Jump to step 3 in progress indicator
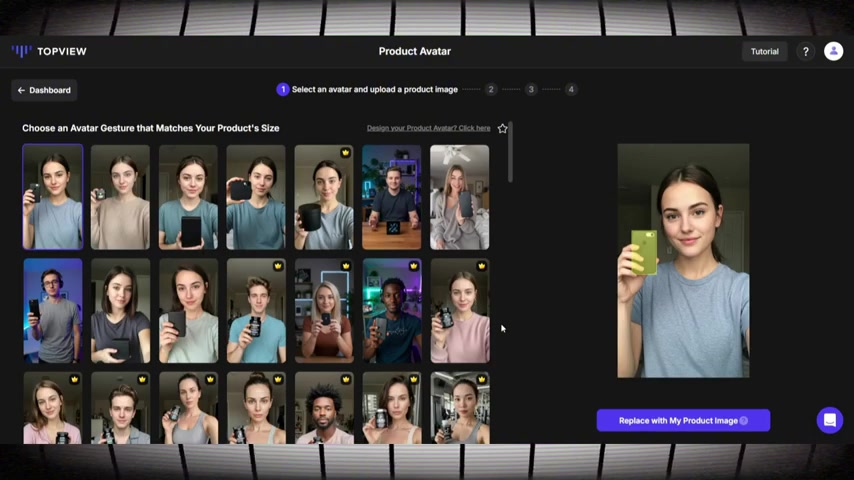 531,89
